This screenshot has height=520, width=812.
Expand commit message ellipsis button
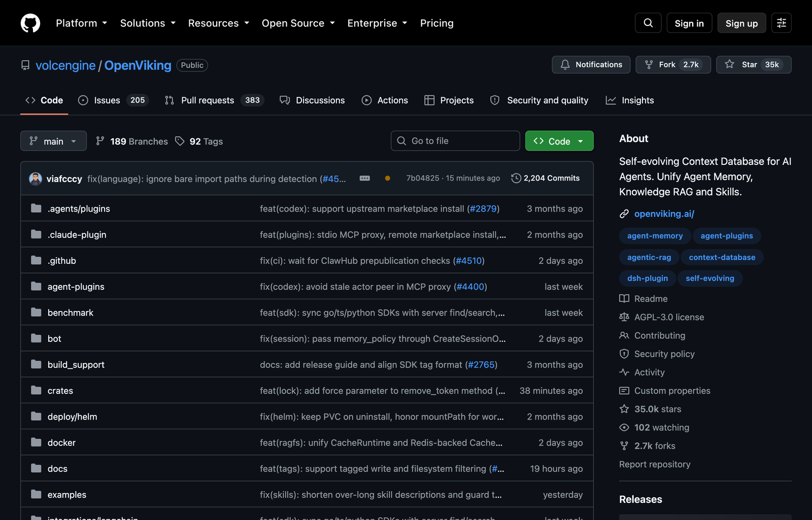365,178
